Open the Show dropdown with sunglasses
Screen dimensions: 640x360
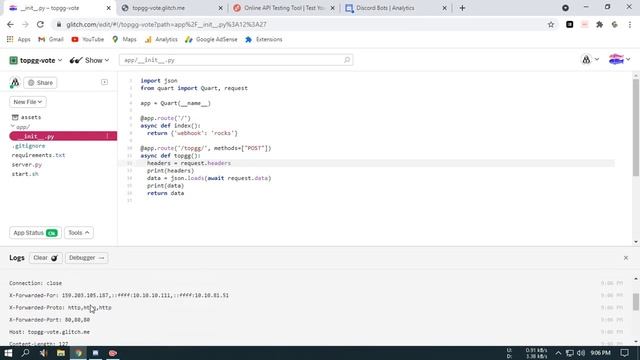click(x=89, y=60)
